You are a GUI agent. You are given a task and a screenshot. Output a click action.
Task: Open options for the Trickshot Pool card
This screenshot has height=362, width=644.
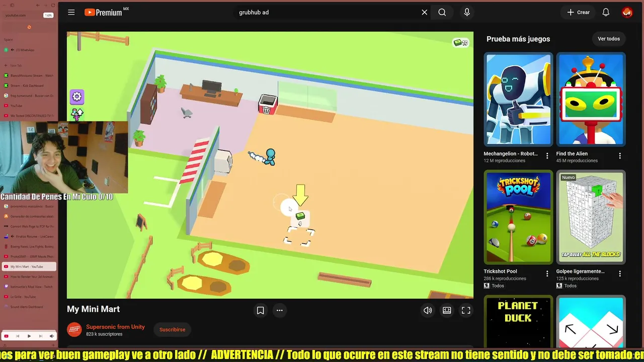(547, 274)
